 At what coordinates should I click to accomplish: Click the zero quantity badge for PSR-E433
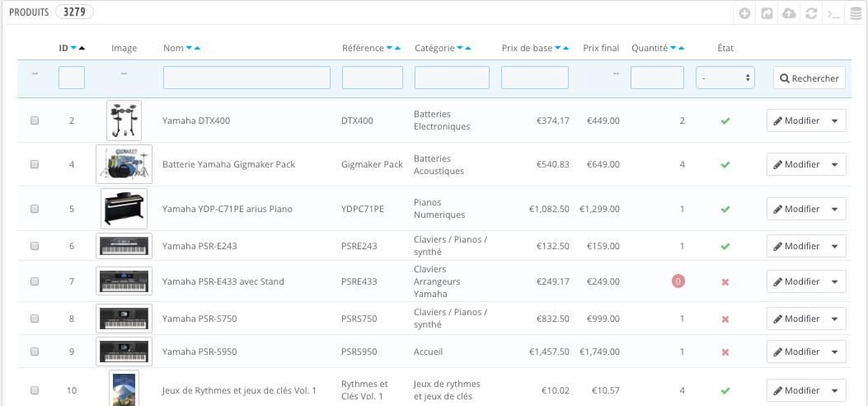pyautogui.click(x=678, y=281)
